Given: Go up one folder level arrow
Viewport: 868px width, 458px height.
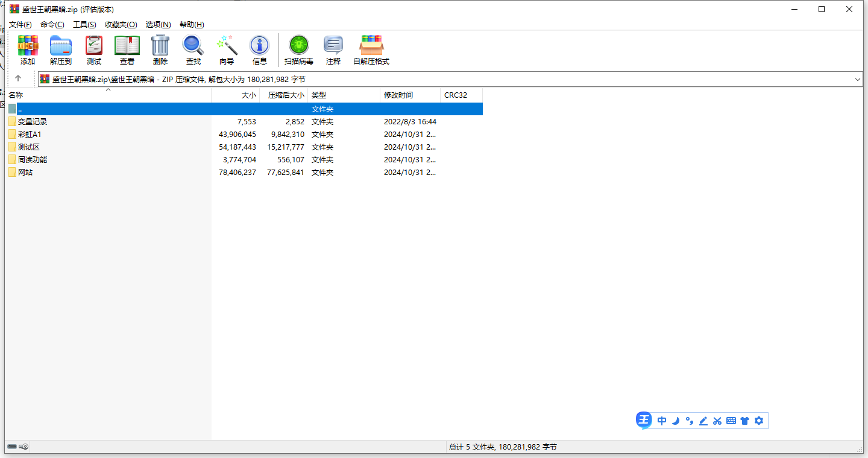Looking at the screenshot, I should (18, 78).
